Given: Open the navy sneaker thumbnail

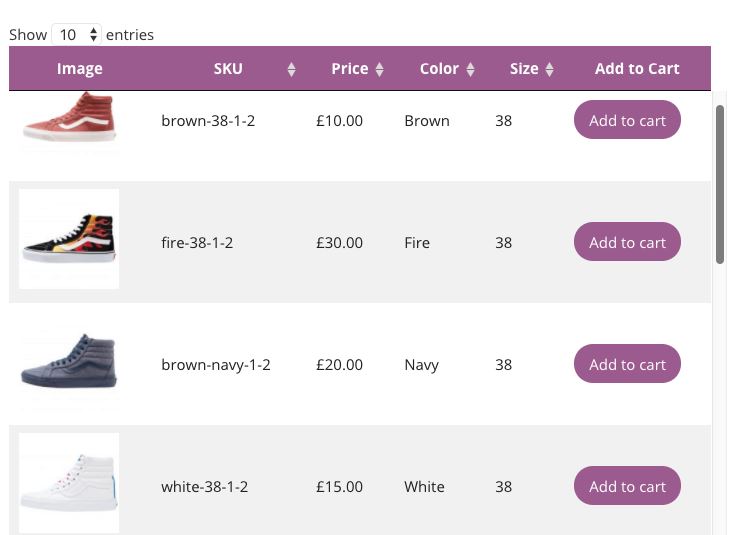Looking at the screenshot, I should tap(69, 361).
